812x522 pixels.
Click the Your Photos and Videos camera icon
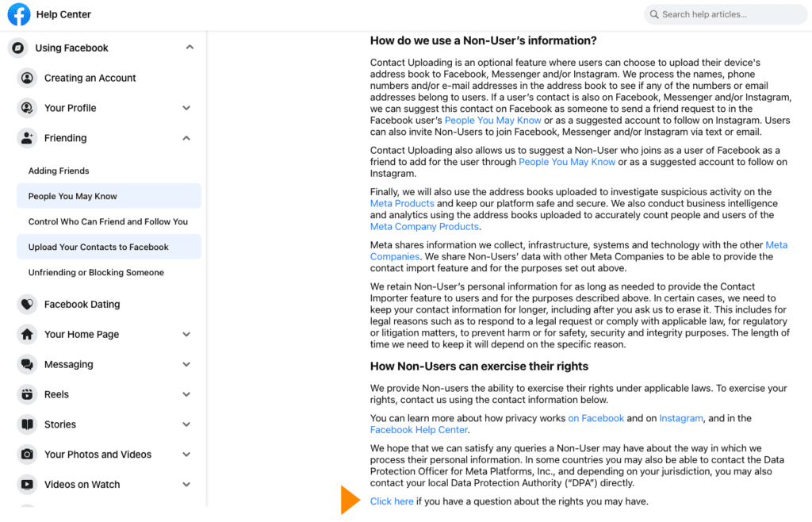(27, 454)
